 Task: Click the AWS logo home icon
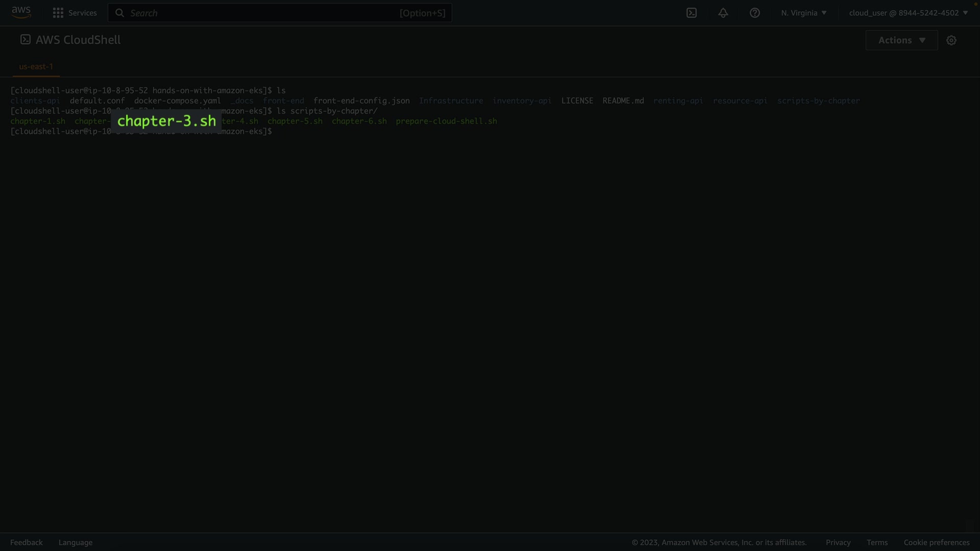pyautogui.click(x=21, y=12)
